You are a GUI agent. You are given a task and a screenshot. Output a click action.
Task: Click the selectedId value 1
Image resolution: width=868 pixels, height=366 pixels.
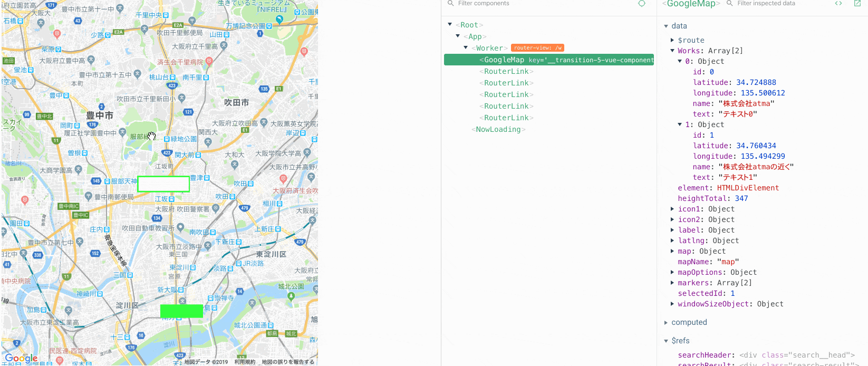pyautogui.click(x=732, y=293)
